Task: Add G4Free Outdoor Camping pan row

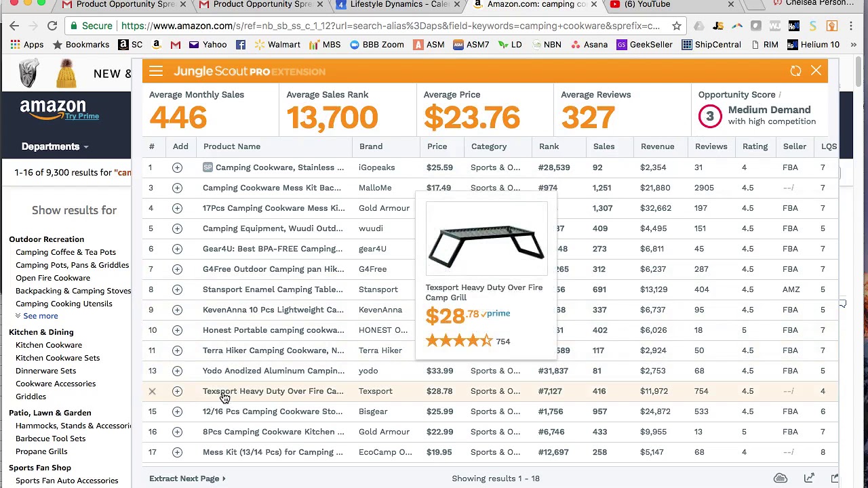Action: pyautogui.click(x=177, y=269)
